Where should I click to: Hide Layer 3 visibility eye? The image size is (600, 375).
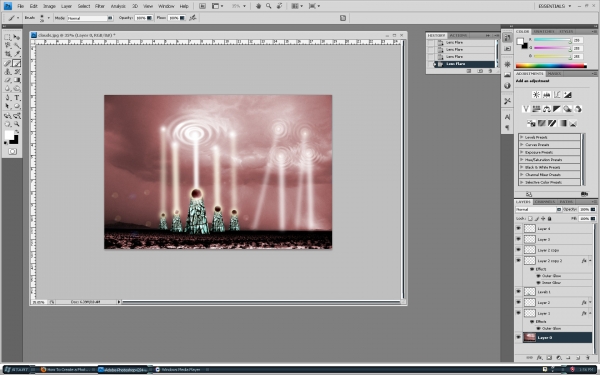point(518,239)
